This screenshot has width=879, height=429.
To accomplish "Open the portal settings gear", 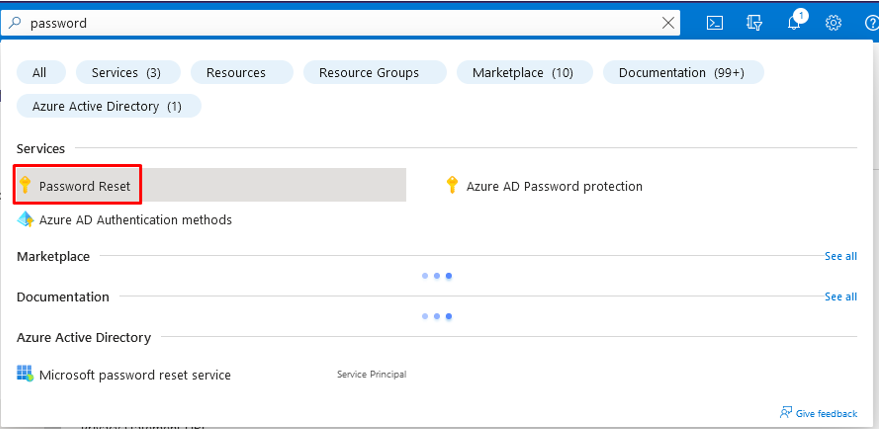I will [834, 23].
